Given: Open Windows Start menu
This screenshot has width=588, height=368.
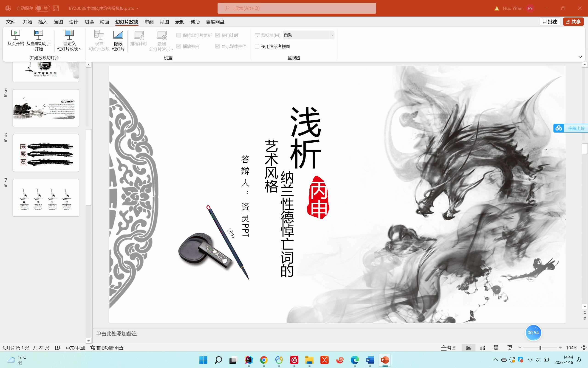Looking at the screenshot, I should pos(203,360).
